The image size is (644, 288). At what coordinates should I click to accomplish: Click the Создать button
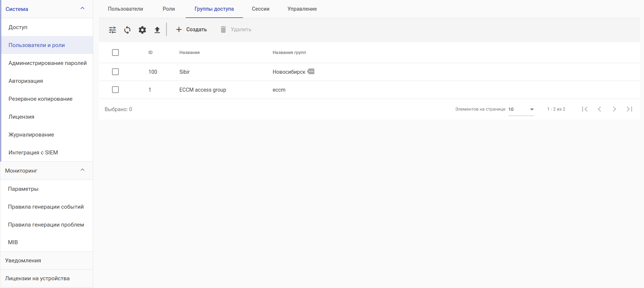(191, 29)
